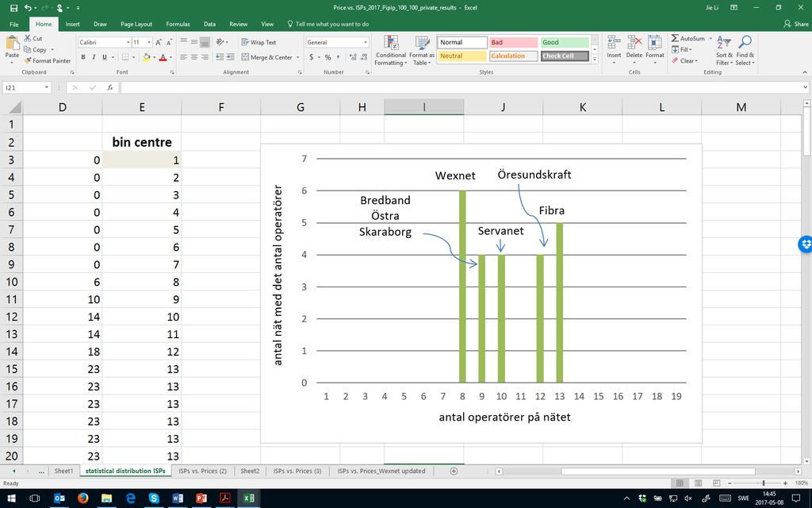Click the Cut scissors icon
The height and width of the screenshot is (508, 812).
click(28, 38)
